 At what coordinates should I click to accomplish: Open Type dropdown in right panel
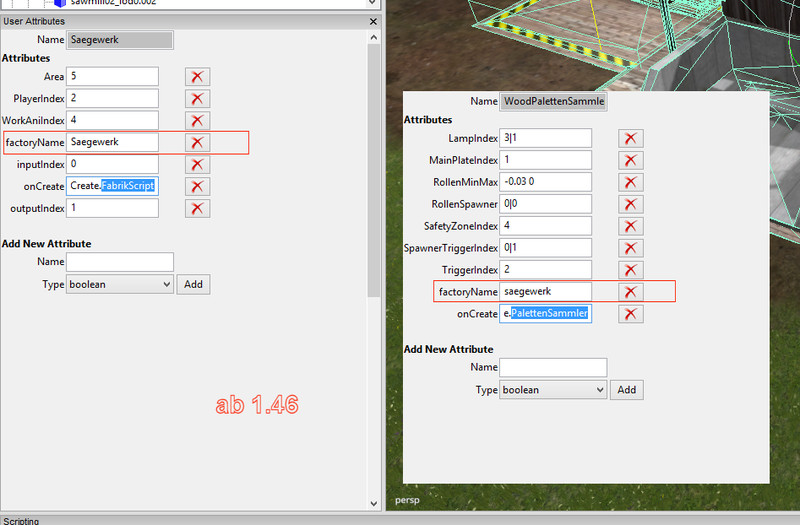(x=554, y=390)
